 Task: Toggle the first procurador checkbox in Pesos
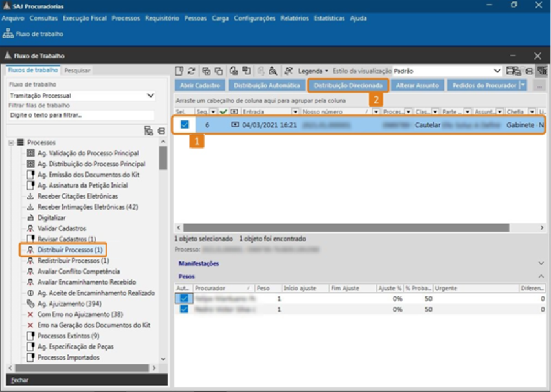tap(185, 298)
